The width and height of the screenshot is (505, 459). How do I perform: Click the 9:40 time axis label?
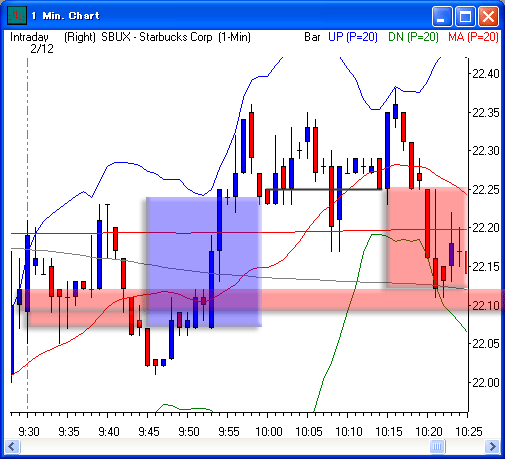(109, 432)
